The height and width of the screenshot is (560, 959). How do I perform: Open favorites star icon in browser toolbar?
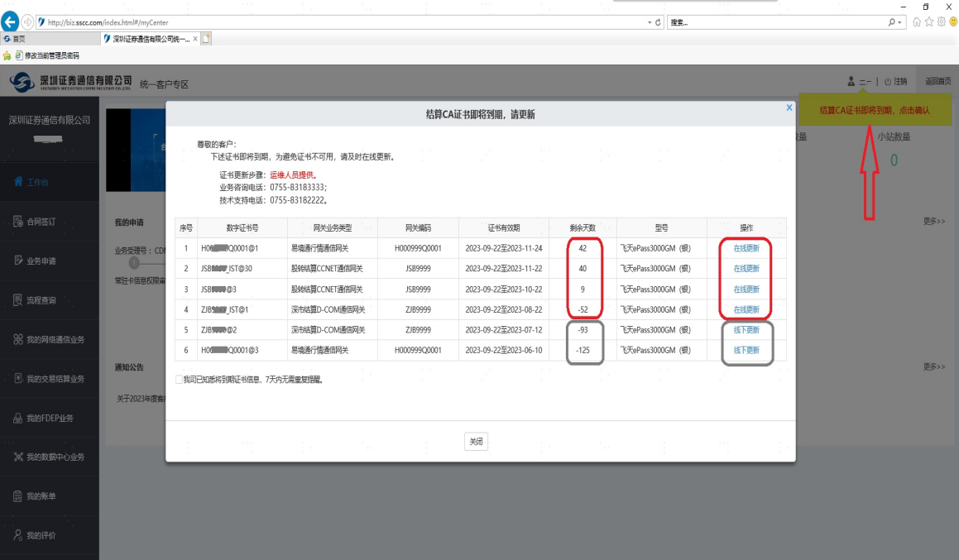[929, 22]
